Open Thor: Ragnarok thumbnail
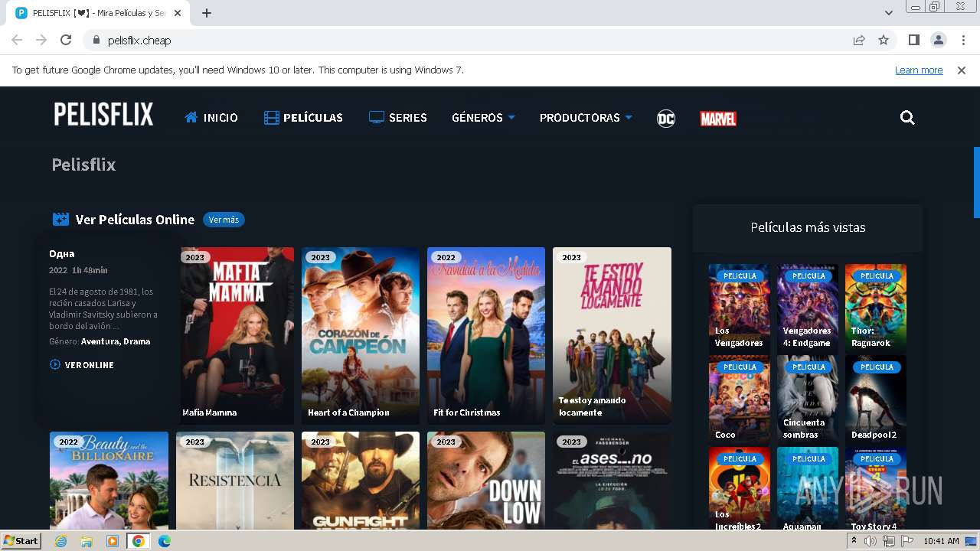This screenshot has height=551, width=980. point(876,308)
